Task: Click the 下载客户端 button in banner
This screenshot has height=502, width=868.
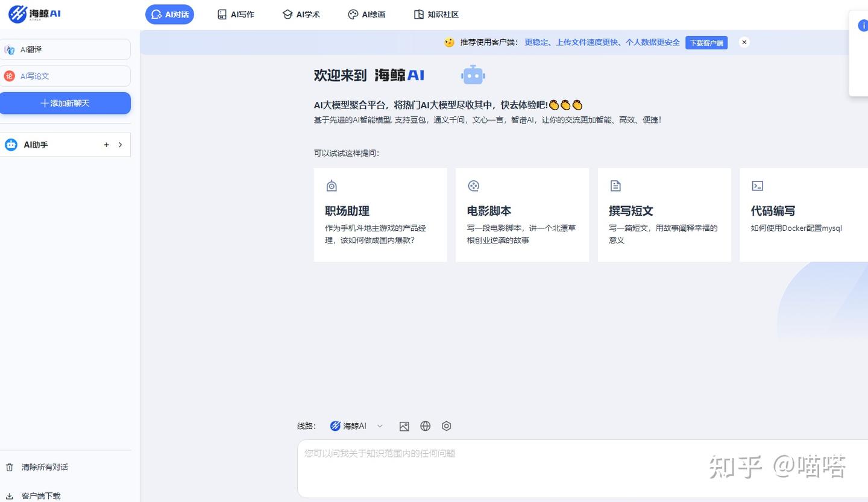Action: click(706, 43)
